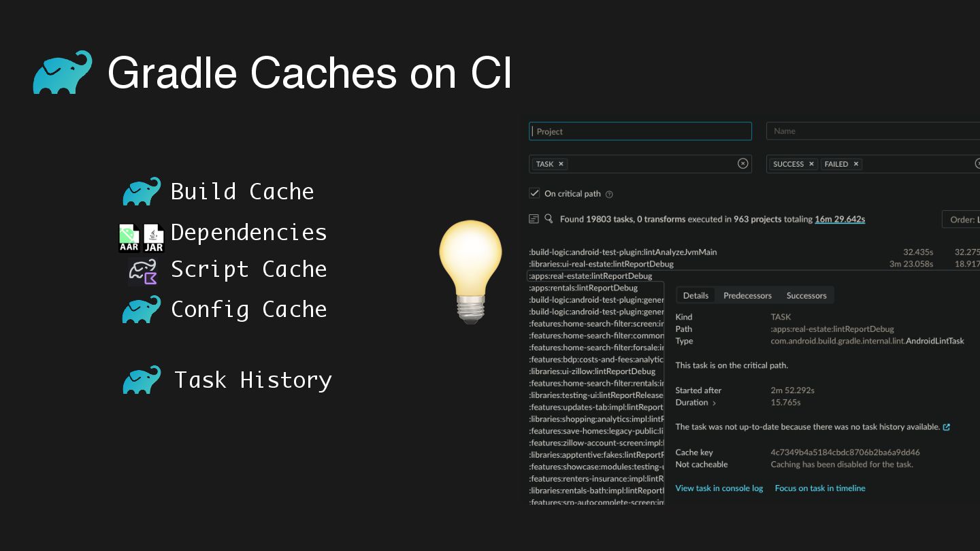Switch to the Successors tab

coord(806,295)
